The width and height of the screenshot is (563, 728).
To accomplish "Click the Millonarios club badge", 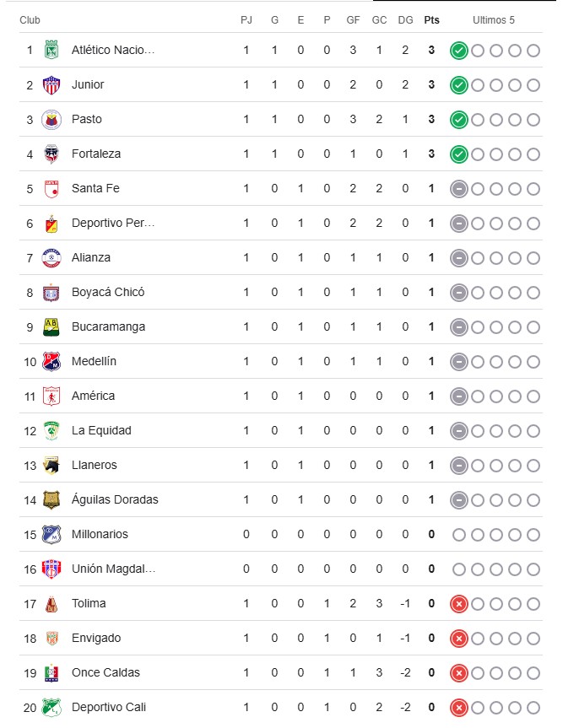I will click(51, 534).
